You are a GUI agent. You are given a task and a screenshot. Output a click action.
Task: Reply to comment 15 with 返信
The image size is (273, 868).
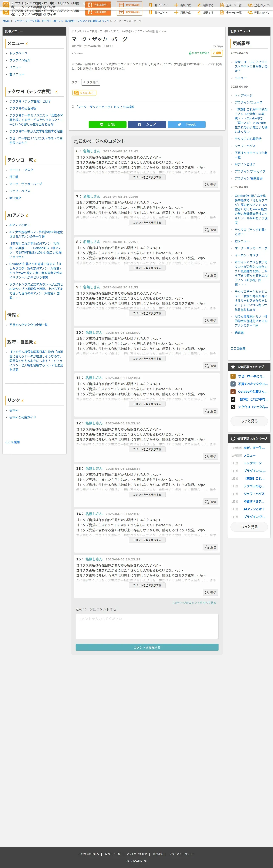tap(211, 592)
